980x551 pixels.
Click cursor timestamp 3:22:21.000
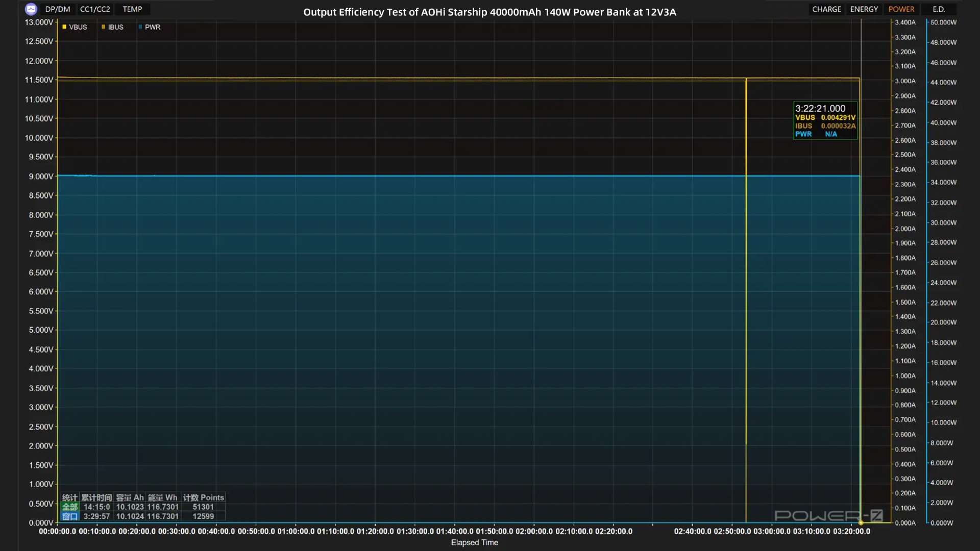[x=820, y=108]
